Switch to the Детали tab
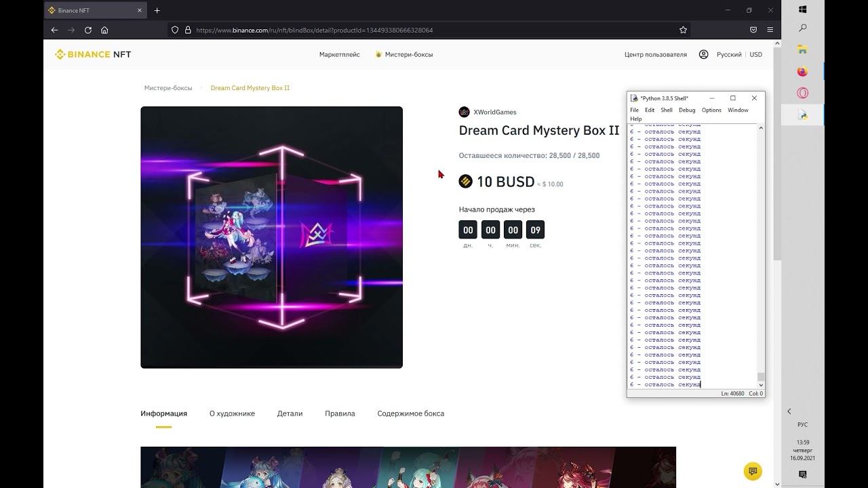Image resolution: width=868 pixels, height=488 pixels. [290, 413]
